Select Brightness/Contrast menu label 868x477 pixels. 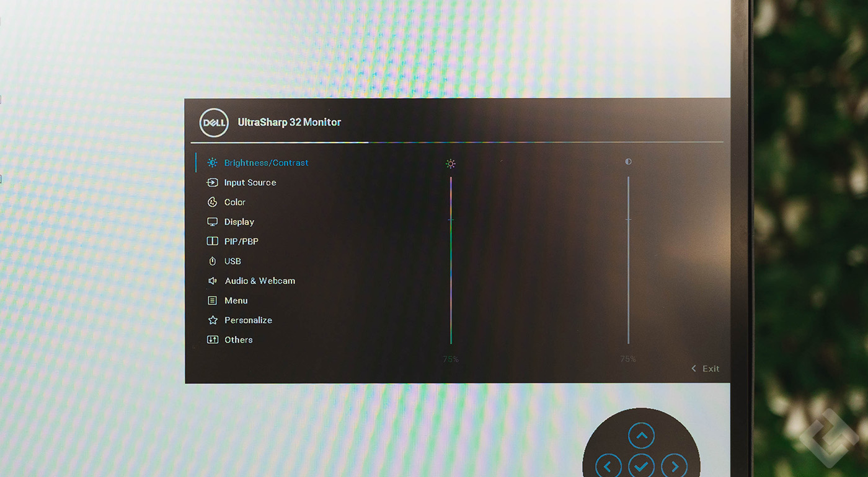tap(267, 163)
